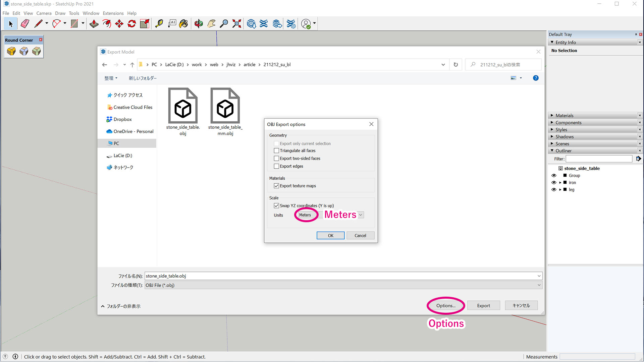Open the file name history dropdown
This screenshot has height=362, width=644.
[x=539, y=276]
